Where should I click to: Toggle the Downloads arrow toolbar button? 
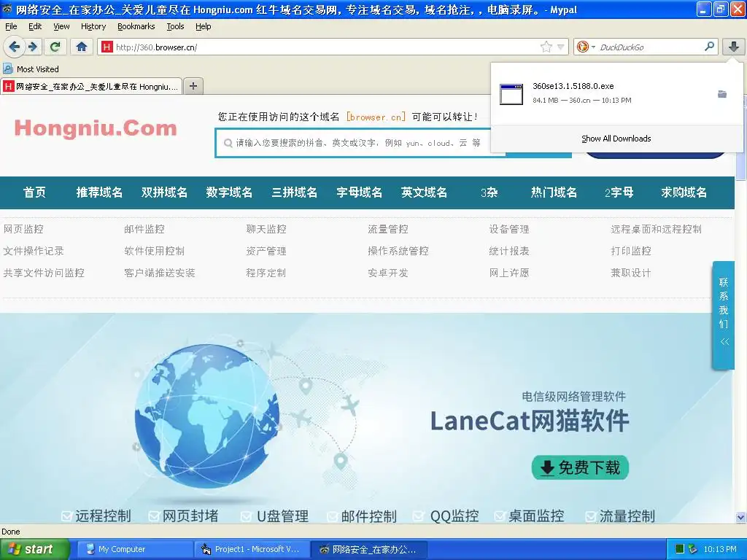[x=734, y=47]
